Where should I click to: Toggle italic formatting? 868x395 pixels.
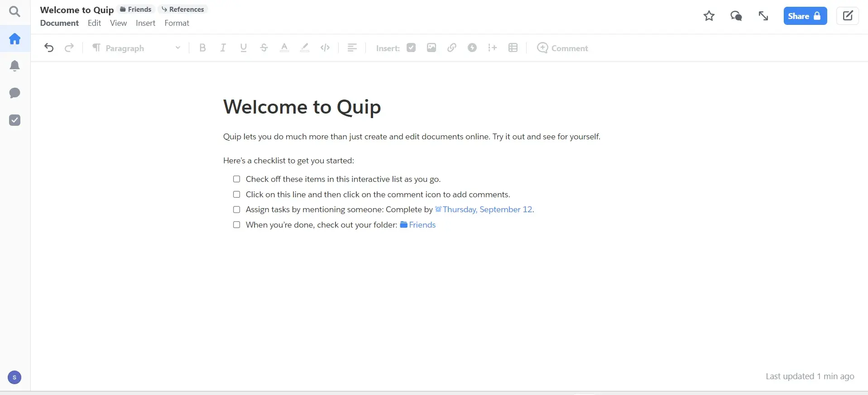223,48
